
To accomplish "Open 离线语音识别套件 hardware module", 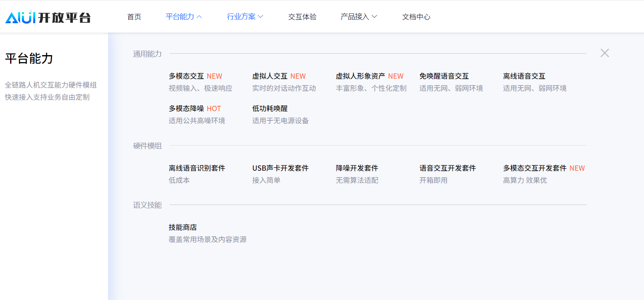I will (197, 168).
